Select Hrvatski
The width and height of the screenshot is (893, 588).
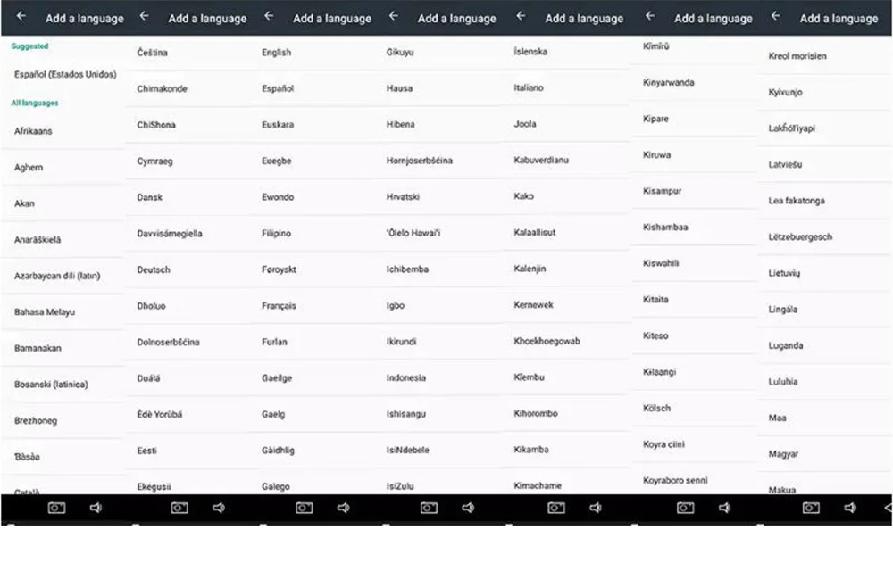438,197
